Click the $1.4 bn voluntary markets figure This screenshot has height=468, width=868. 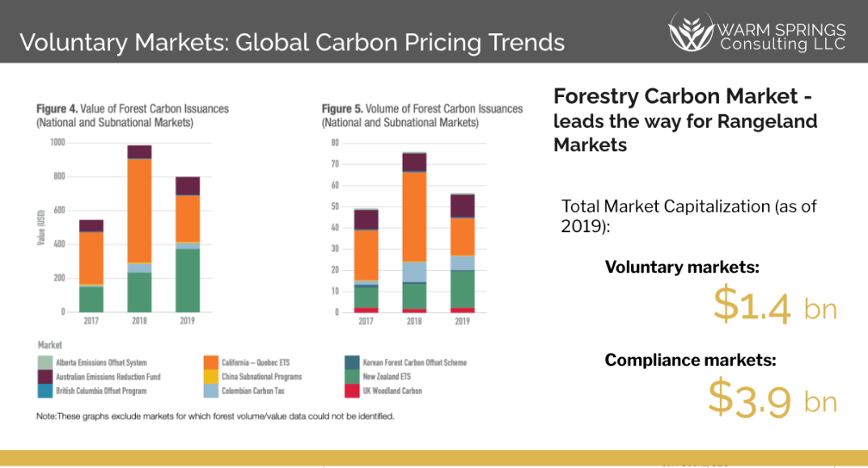(x=774, y=304)
